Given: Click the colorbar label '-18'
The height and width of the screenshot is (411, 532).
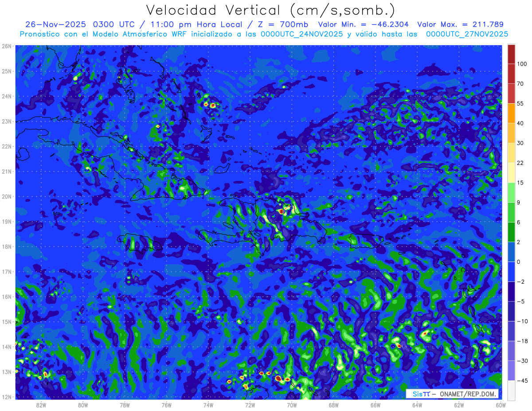Looking at the screenshot, I should tap(522, 341).
